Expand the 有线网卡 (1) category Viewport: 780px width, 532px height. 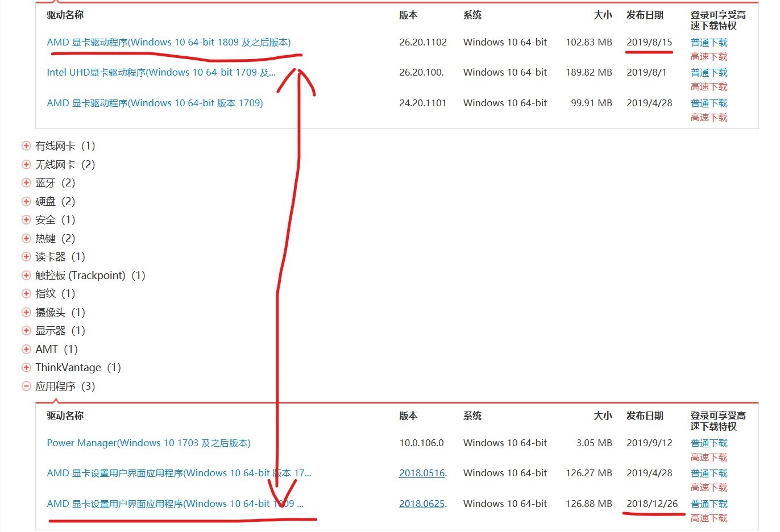coord(26,146)
